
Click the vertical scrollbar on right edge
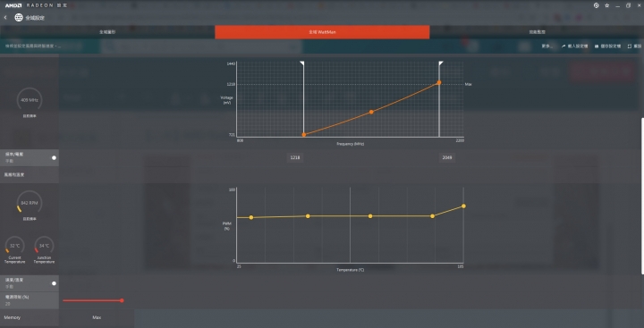(642, 197)
